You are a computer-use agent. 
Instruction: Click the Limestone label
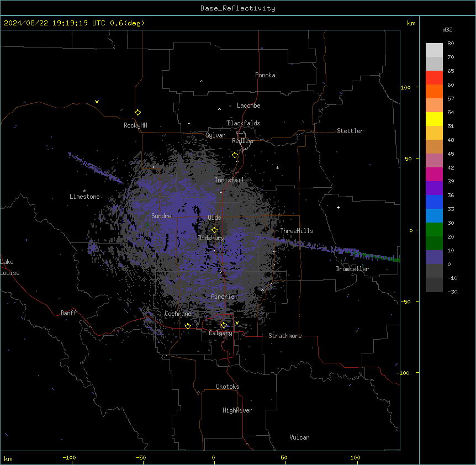click(84, 197)
